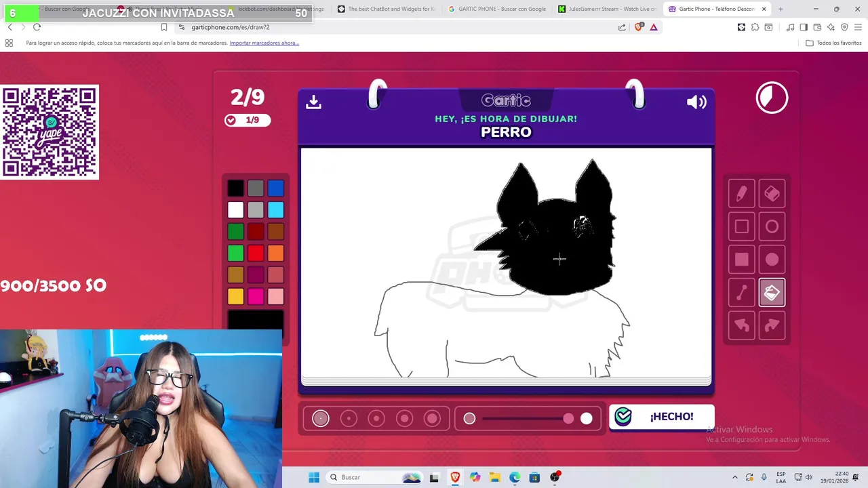The image size is (868, 488).
Task: Switch to JulesGamerrr Stream tab
Action: click(x=607, y=9)
